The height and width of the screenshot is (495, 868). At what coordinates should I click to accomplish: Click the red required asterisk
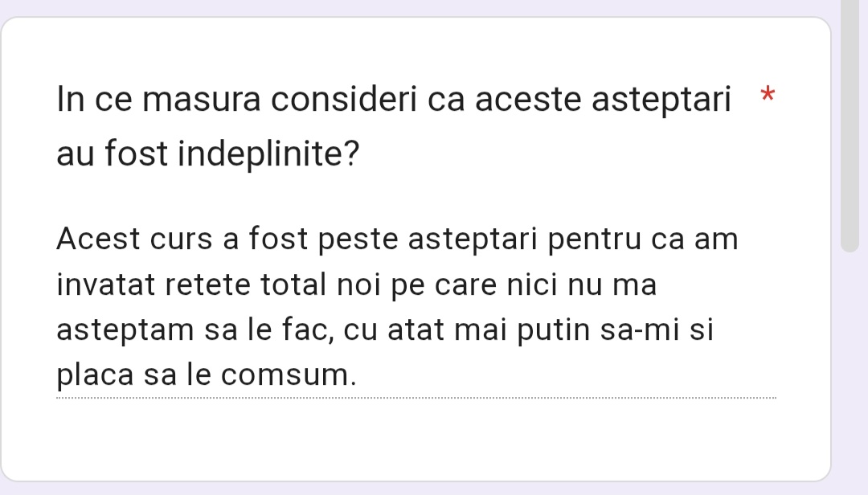pos(768,95)
